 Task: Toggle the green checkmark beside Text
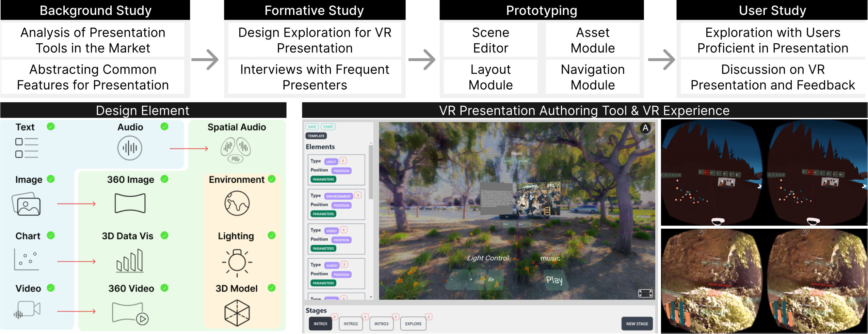[51, 127]
